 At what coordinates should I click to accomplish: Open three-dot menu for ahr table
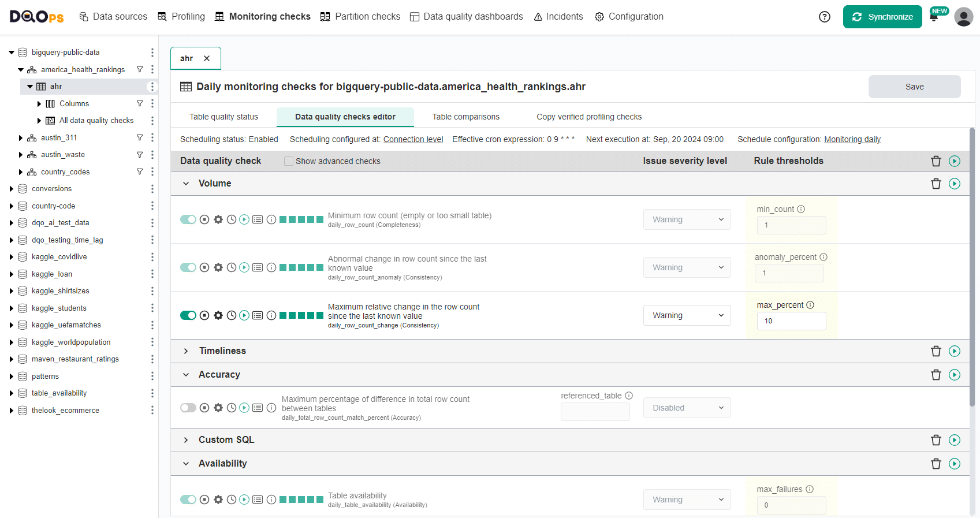point(152,87)
